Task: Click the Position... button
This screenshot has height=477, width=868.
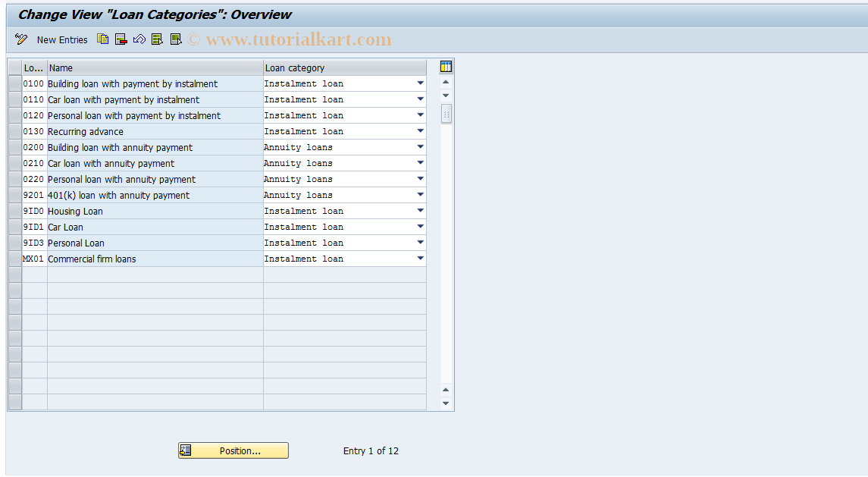Action: [x=233, y=450]
